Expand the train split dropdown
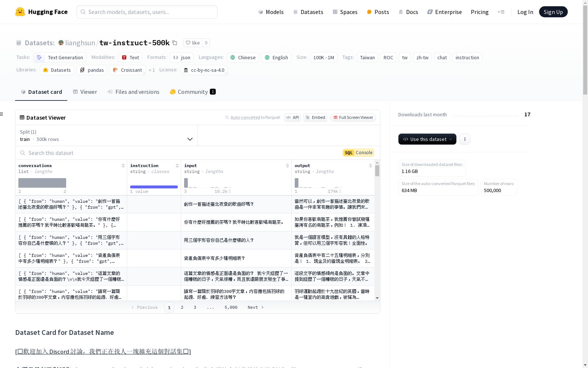The height and width of the screenshot is (368, 588). [x=107, y=135]
